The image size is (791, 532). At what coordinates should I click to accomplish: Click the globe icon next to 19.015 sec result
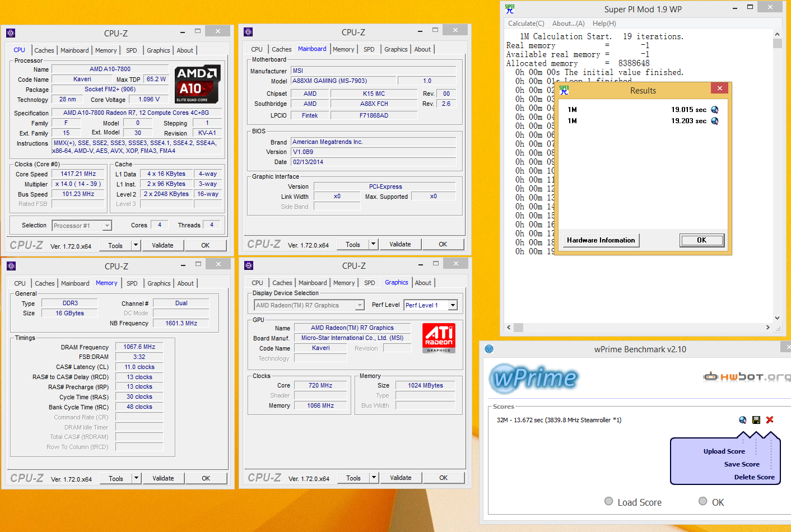715,110
